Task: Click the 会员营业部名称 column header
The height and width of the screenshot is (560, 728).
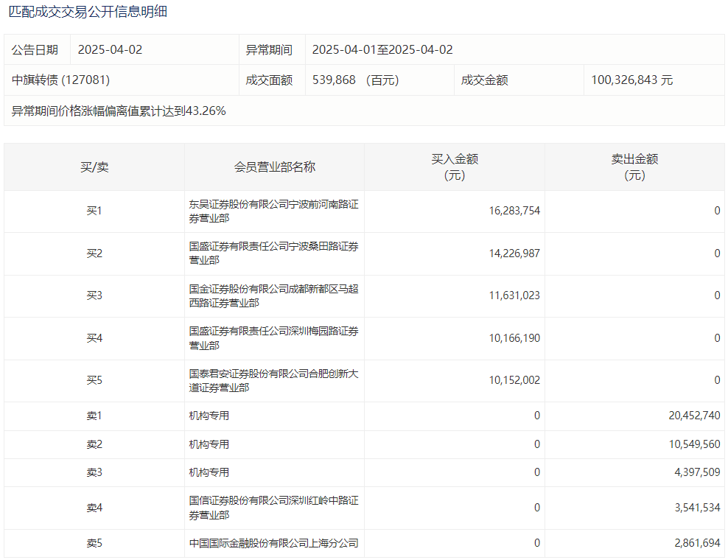Action: (274, 167)
